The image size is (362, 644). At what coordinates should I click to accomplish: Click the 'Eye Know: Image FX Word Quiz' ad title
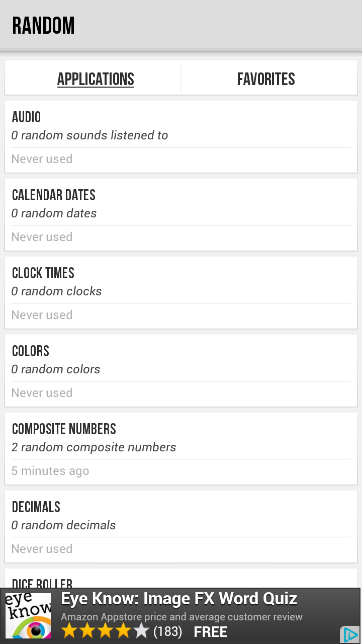(180, 598)
